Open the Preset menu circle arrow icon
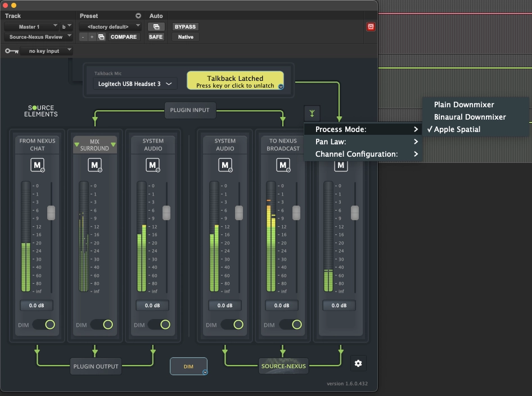 point(138,16)
